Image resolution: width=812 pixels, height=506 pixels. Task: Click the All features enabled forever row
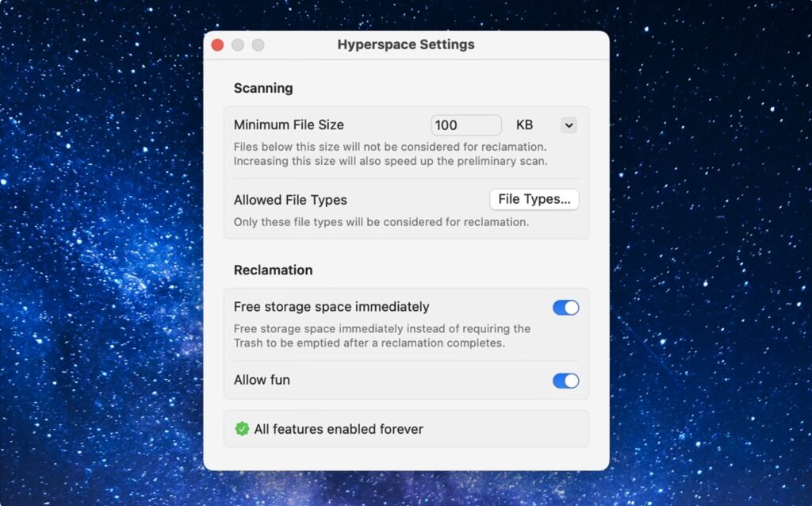pos(406,429)
